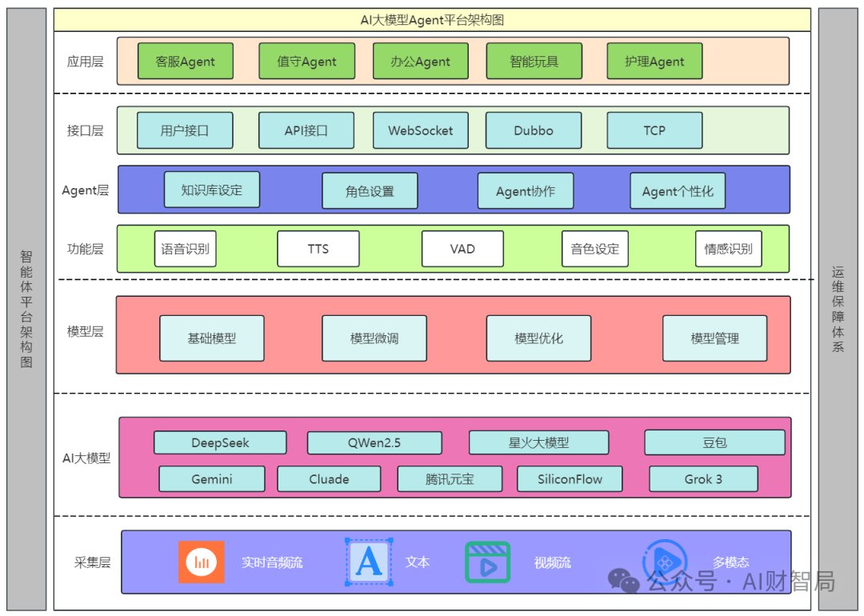Select the DeepSeek model box
Screen dimensions: 864x616
220,442
